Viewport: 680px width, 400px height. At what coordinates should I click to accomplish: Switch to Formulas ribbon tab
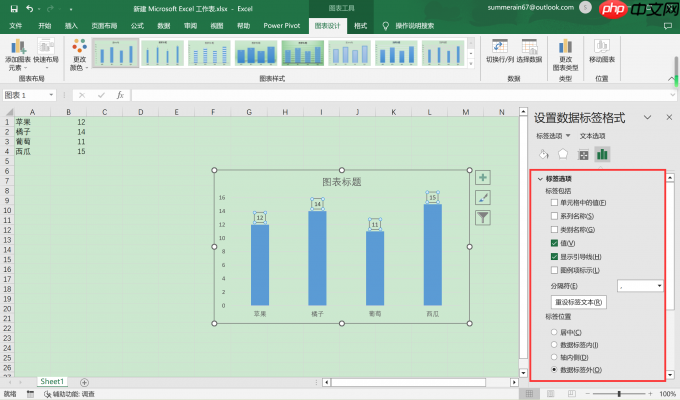137,26
